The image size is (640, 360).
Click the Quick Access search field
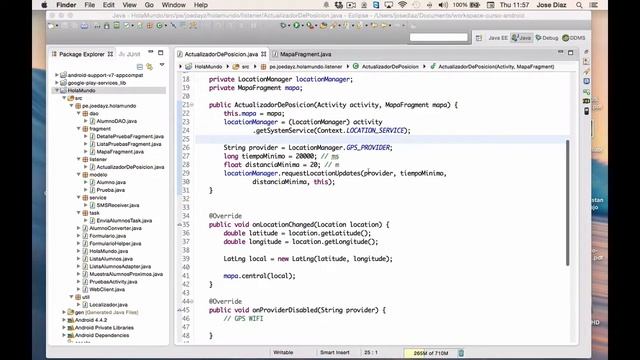click(x=438, y=37)
